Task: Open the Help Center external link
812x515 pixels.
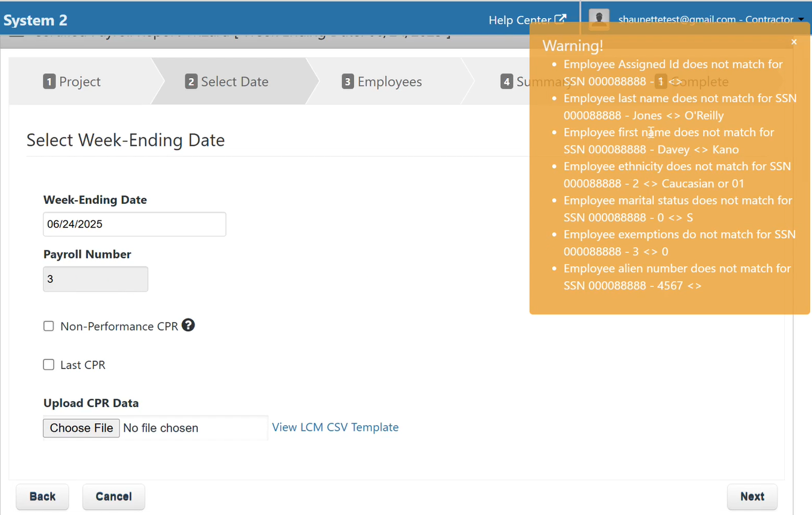Action: point(526,19)
